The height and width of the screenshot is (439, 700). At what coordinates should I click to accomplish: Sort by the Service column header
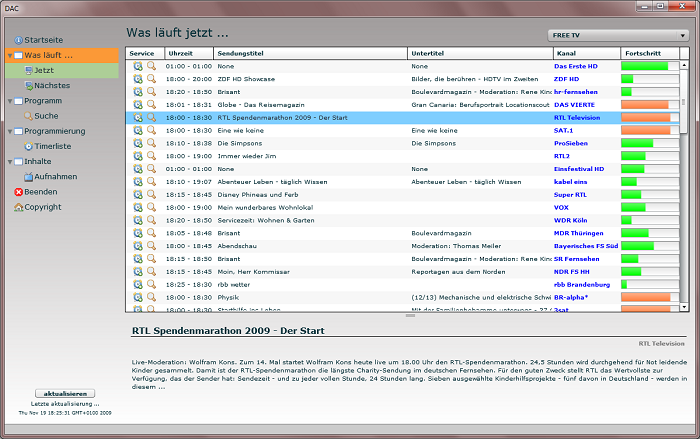(x=145, y=53)
